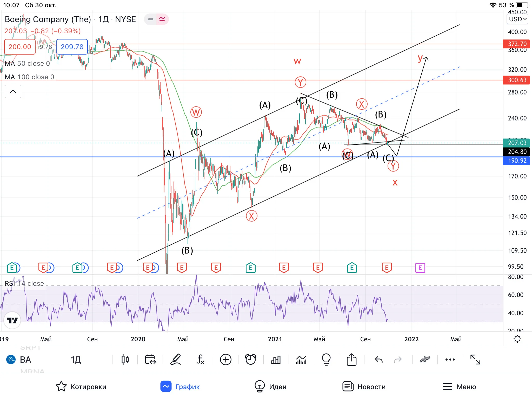The height and width of the screenshot is (399, 532).
Task: Select the 207.03 current price label
Action: coord(516,143)
